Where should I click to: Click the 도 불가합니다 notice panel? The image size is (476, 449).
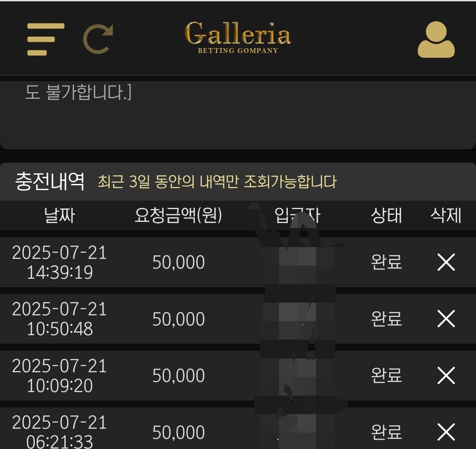tap(238, 115)
